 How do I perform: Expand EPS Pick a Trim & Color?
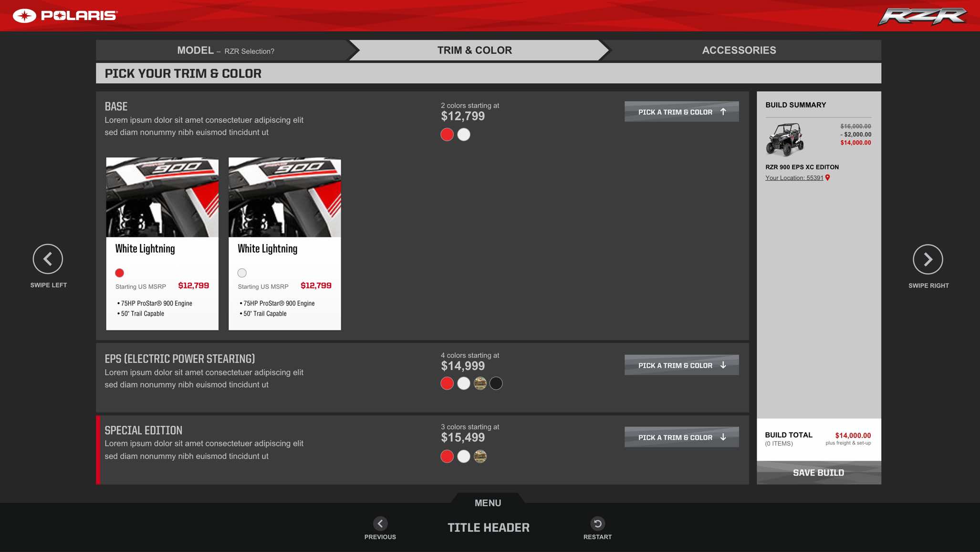click(681, 365)
